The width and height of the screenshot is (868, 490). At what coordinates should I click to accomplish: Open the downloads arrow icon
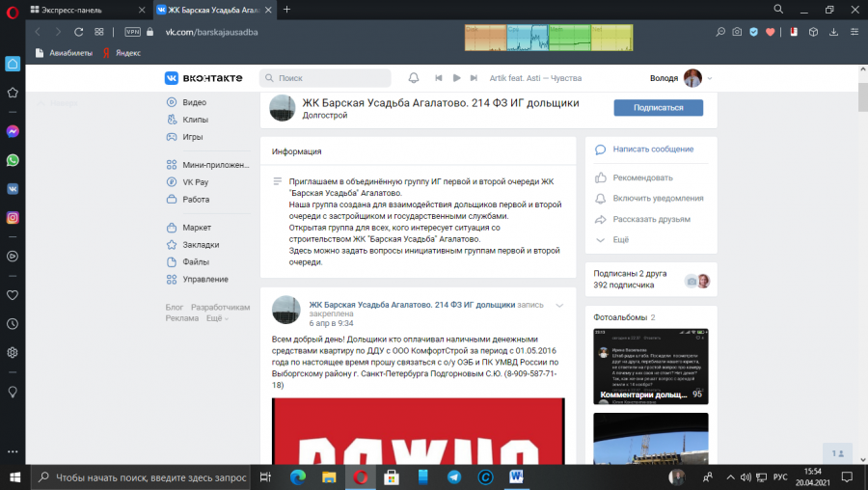[x=833, y=32]
